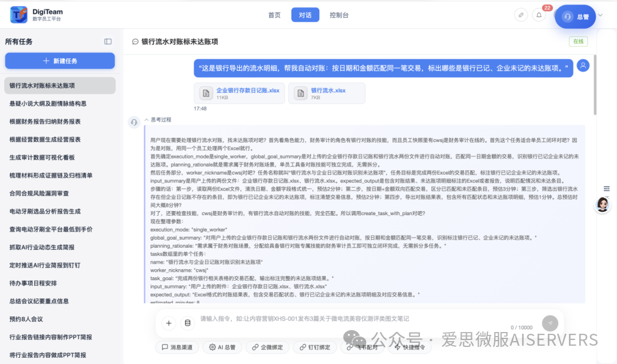Click the database icon in input box

tap(188, 323)
